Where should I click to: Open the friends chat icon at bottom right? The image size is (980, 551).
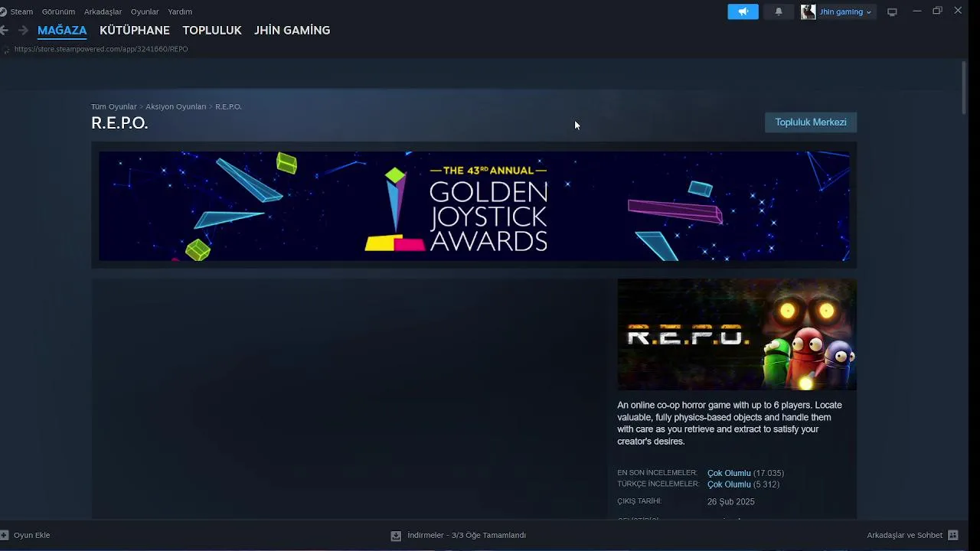(953, 535)
